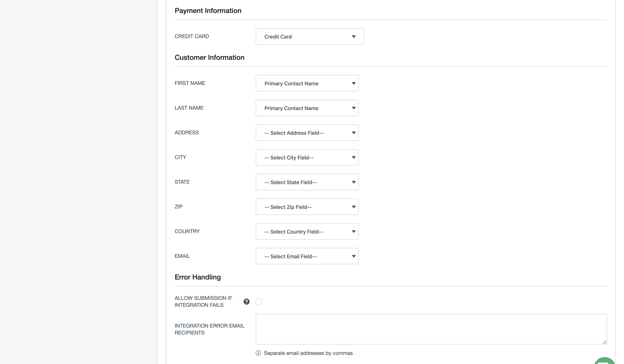Open the Select Address Field dropdown
This screenshot has height=364, width=624.
307,133
